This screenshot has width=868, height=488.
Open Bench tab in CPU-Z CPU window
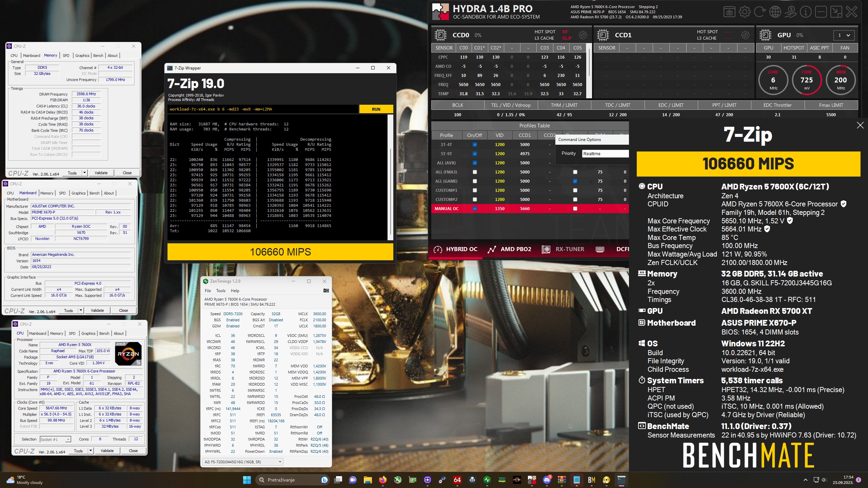coord(104,333)
